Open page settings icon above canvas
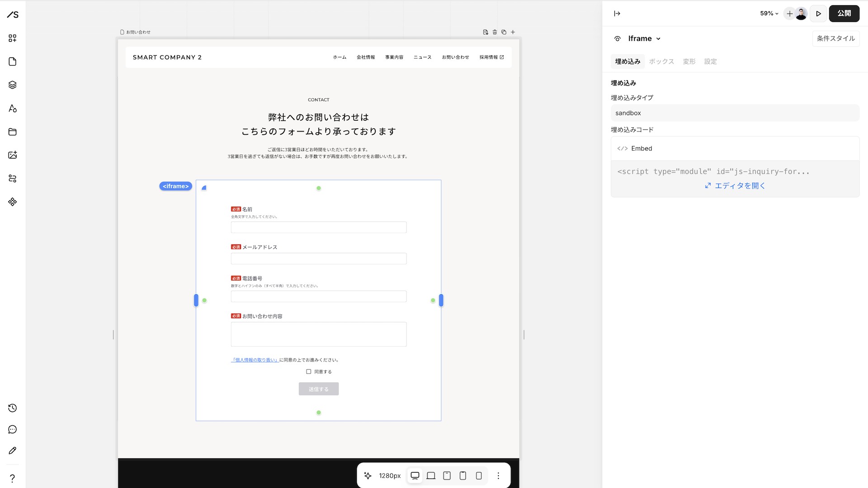 click(486, 32)
